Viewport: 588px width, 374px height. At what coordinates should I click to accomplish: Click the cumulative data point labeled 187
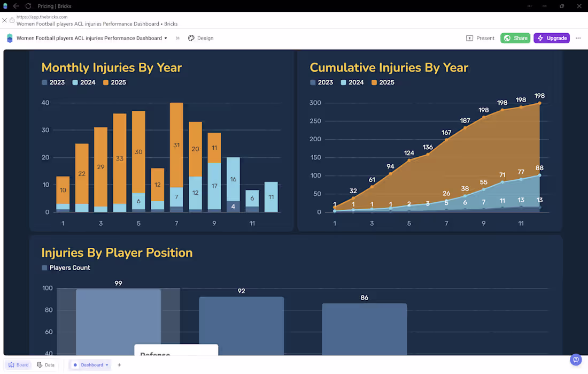coord(465,128)
